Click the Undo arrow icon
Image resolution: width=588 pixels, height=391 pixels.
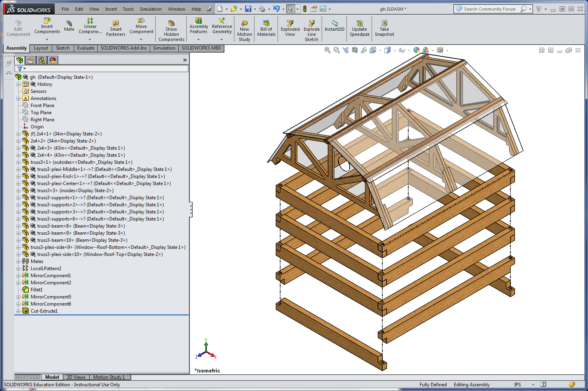point(276,9)
